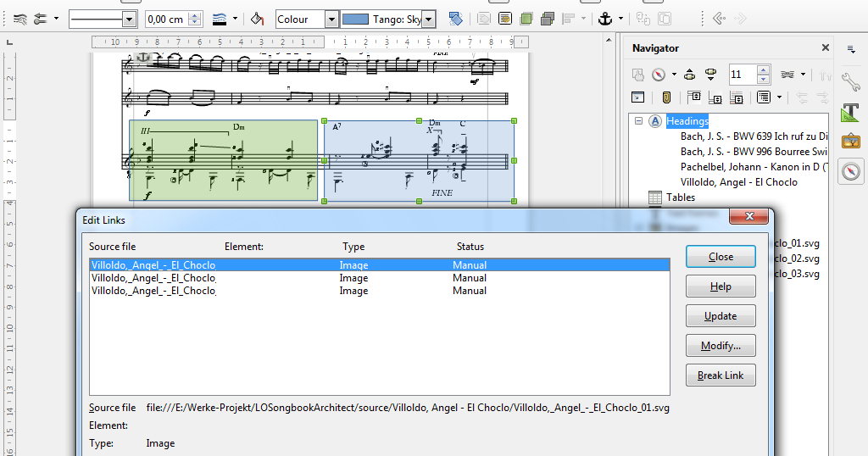Click the green highlighted score image

(224, 160)
